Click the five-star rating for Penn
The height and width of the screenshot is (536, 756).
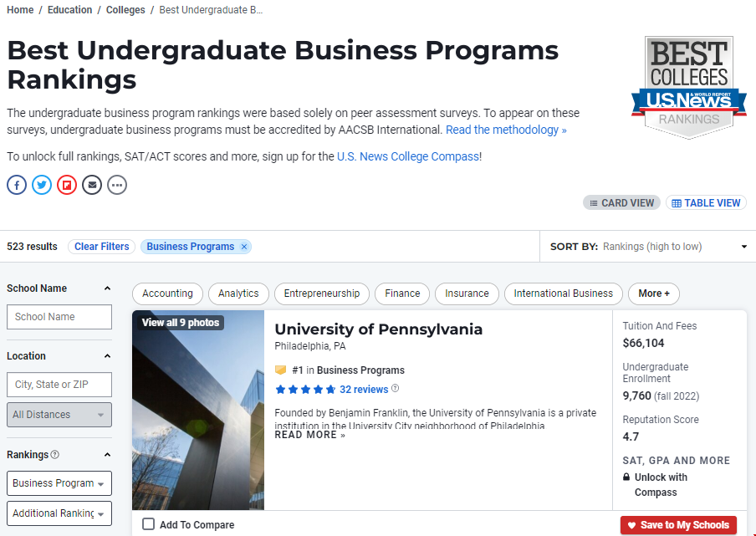(x=305, y=390)
